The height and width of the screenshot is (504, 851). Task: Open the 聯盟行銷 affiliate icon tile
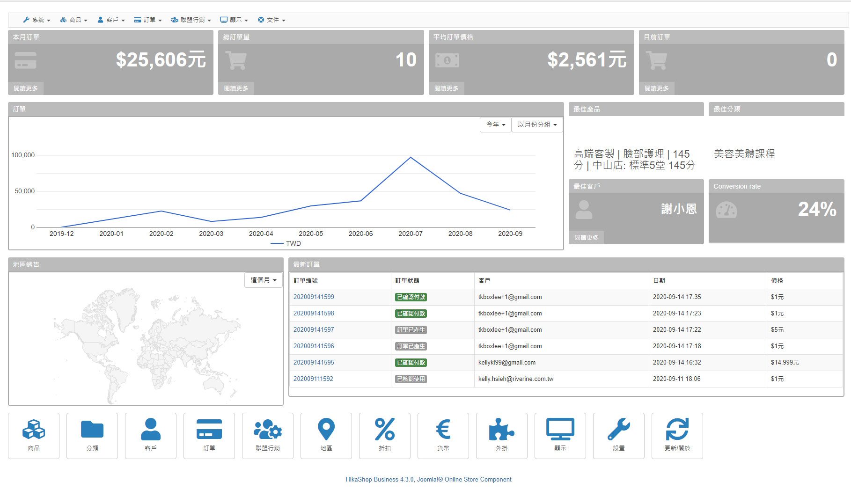pyautogui.click(x=268, y=435)
